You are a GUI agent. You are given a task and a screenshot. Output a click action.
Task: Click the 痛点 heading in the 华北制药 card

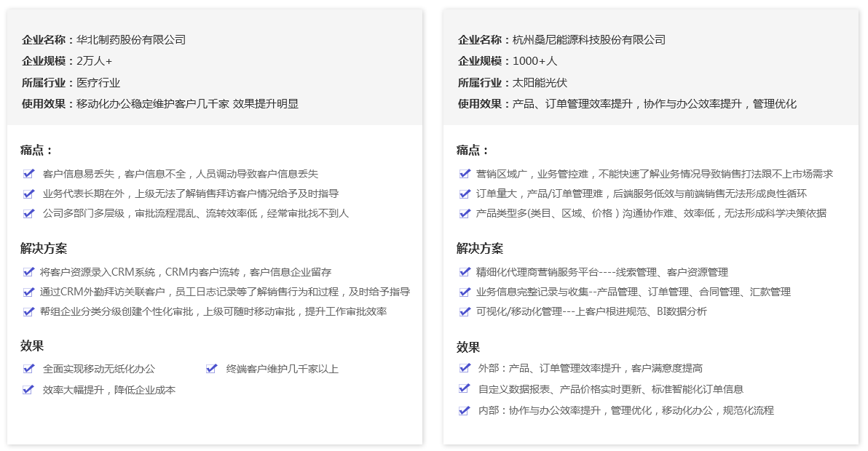click(36, 150)
